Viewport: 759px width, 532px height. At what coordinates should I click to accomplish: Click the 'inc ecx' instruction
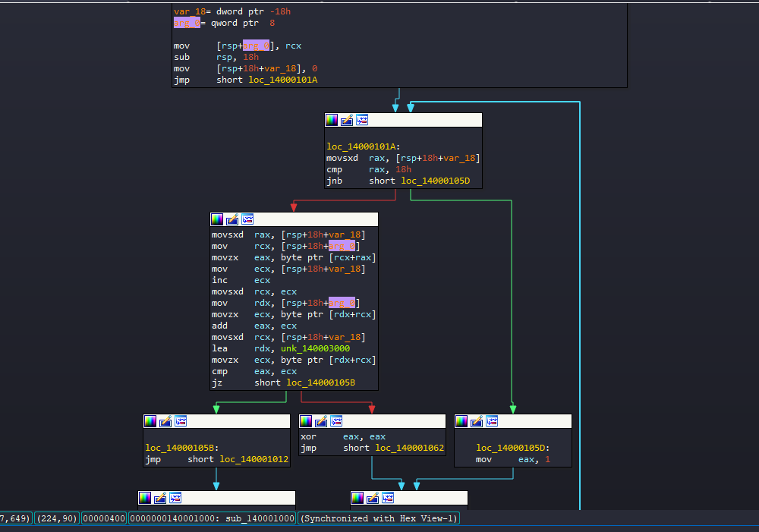pos(241,280)
